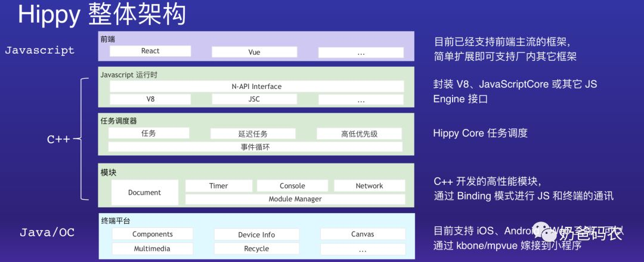Viewport: 644px width, 262px height.
Task: Click the 封装 V8、JavaScriptCore description line
Action: click(x=515, y=84)
